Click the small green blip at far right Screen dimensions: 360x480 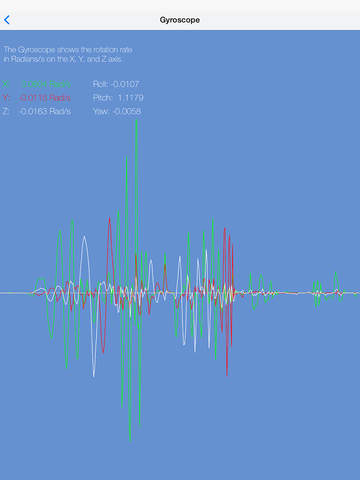336,274
